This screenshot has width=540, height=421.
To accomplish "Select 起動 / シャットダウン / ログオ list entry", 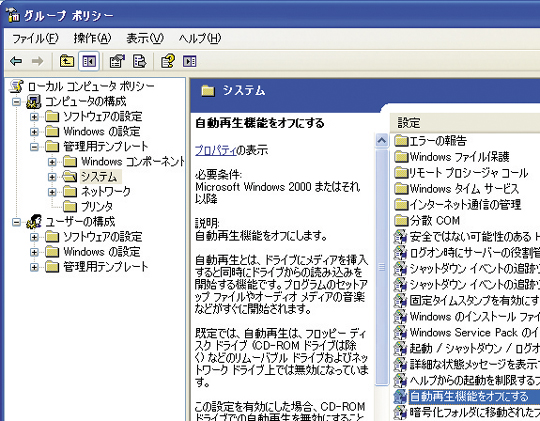I will coord(474,348).
